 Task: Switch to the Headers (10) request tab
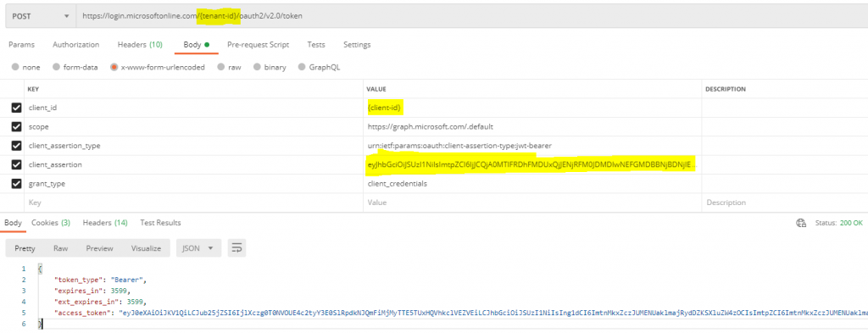140,45
